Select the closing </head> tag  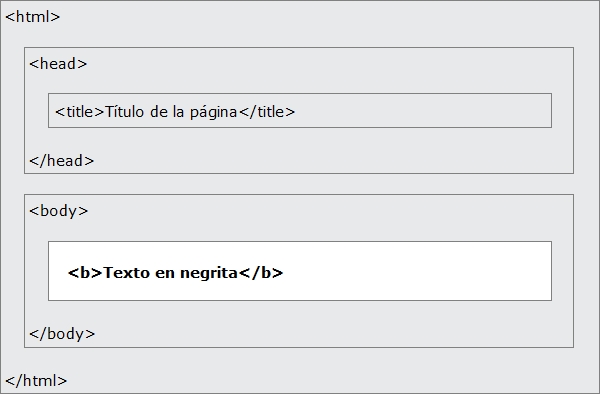tap(62, 161)
